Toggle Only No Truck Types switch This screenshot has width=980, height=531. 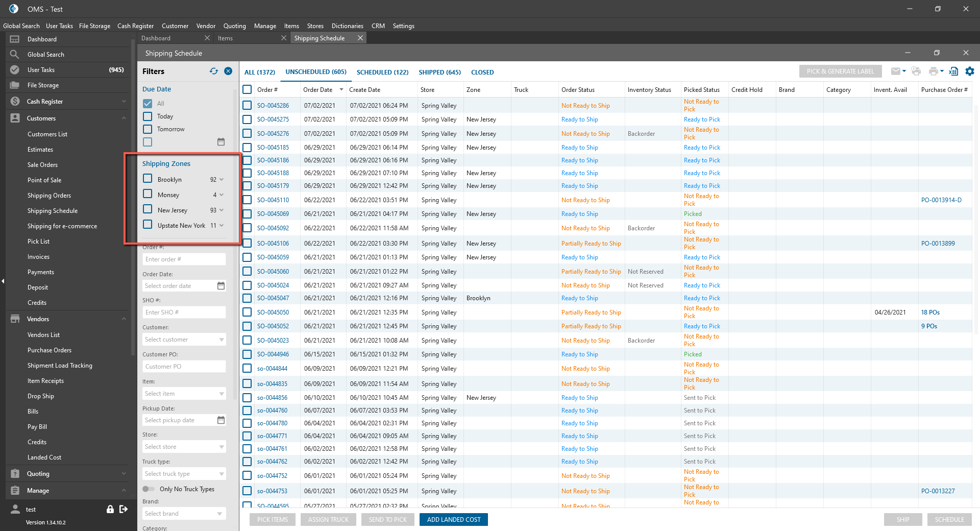149,489
